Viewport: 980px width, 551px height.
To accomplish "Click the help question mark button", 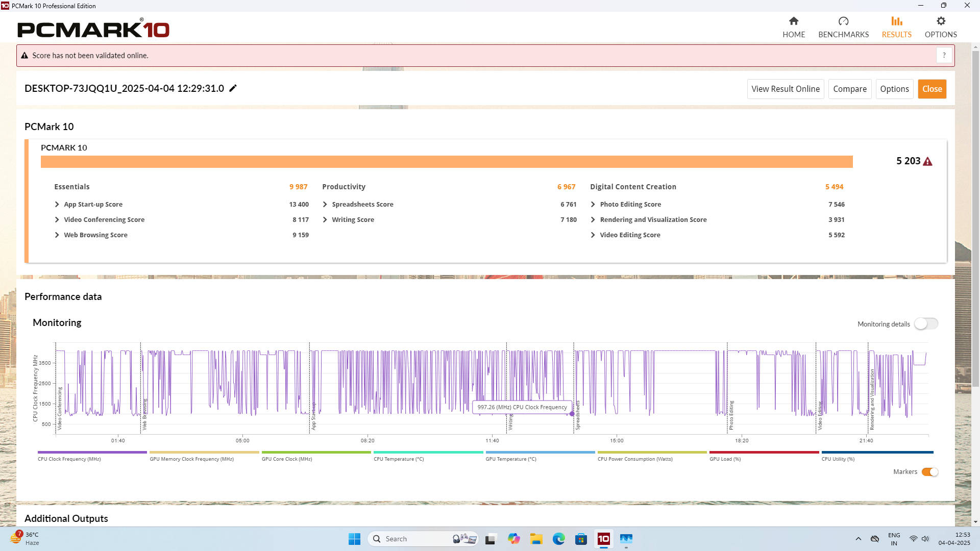I will pyautogui.click(x=944, y=55).
